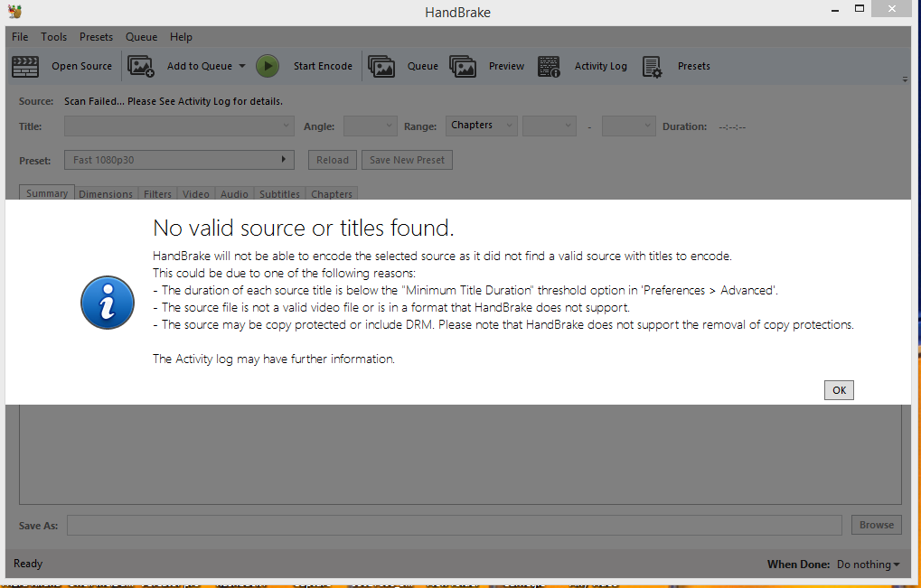921x588 pixels.
Task: Click the 'Scan Failed... Please See Activity Log' text
Action: point(174,101)
